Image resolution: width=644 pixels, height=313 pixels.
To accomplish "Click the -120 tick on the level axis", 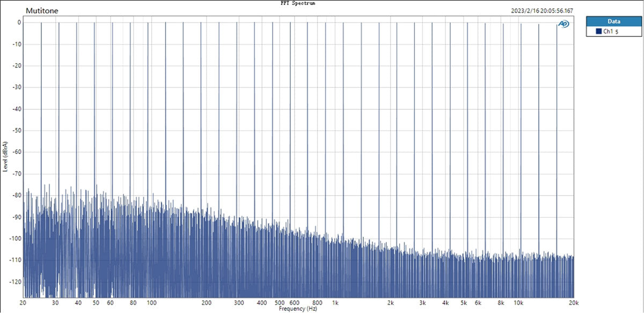I will pos(16,281).
